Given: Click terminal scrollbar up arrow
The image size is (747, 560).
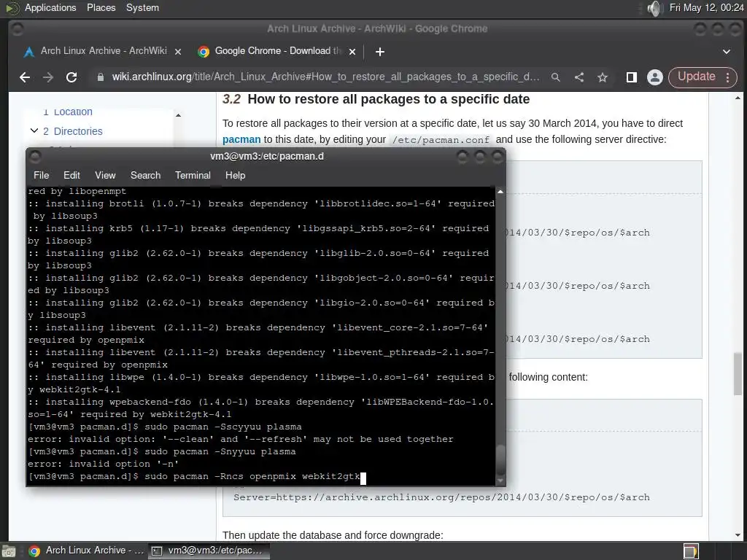Looking at the screenshot, I should (x=500, y=192).
